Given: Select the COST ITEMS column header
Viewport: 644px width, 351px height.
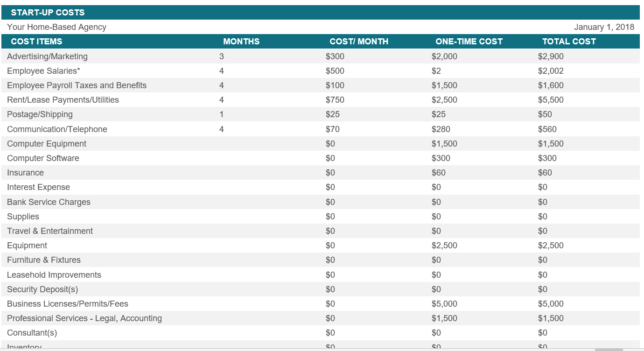Looking at the screenshot, I should pyautogui.click(x=36, y=42).
